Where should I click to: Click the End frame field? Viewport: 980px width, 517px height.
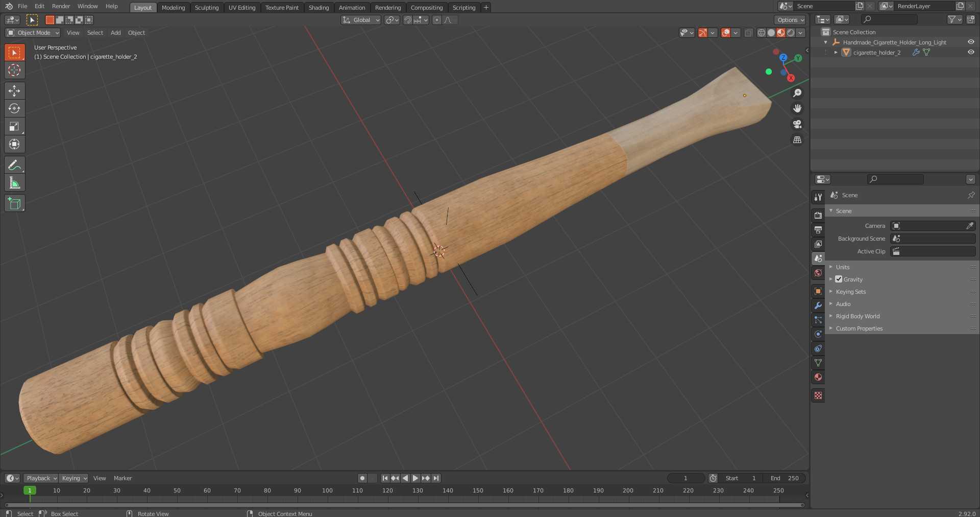coord(785,478)
